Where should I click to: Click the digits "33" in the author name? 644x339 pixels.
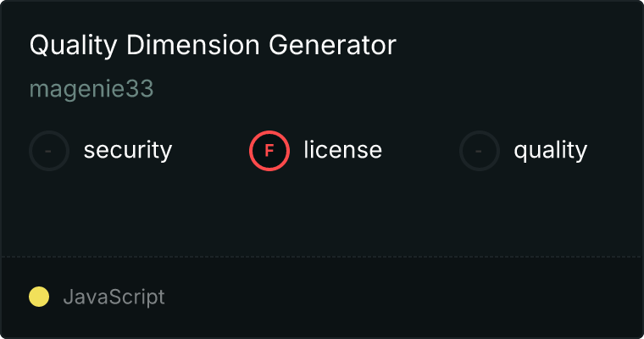(x=140, y=89)
